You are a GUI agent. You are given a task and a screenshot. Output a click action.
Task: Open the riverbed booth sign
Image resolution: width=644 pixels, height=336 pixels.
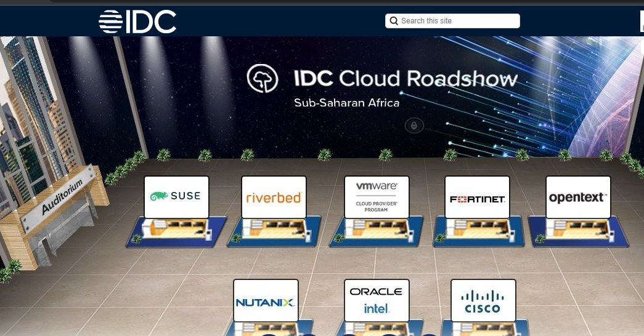pyautogui.click(x=274, y=197)
